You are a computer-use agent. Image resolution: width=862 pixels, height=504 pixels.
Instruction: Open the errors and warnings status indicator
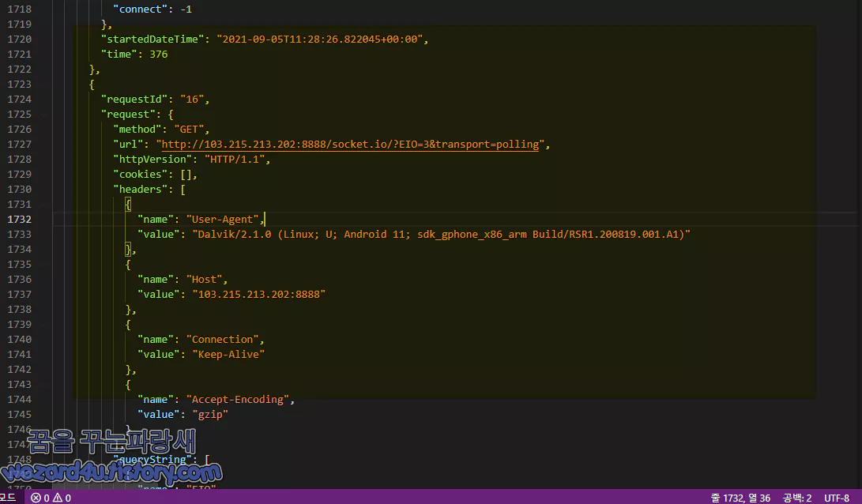click(x=51, y=498)
